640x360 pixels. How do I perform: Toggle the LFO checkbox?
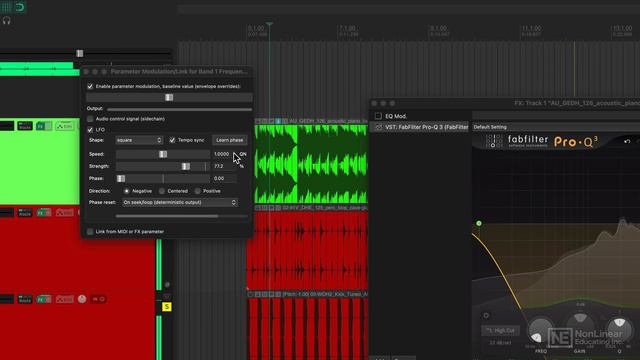[90, 130]
